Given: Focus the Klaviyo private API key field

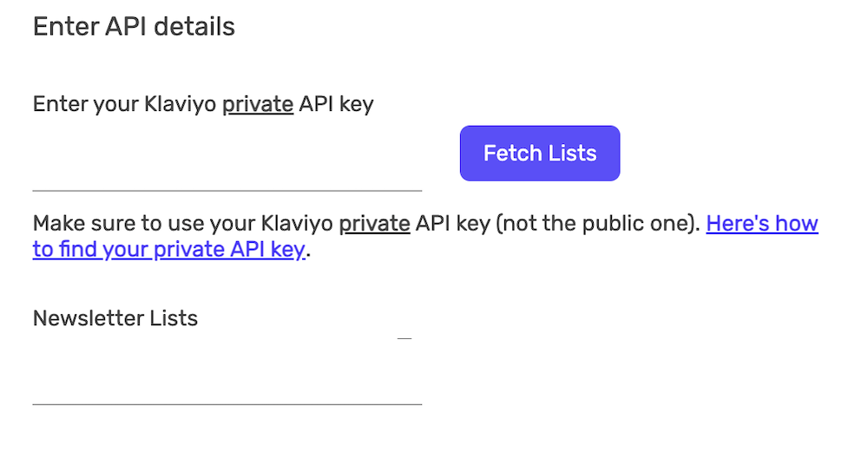Looking at the screenshot, I should pos(227,165).
